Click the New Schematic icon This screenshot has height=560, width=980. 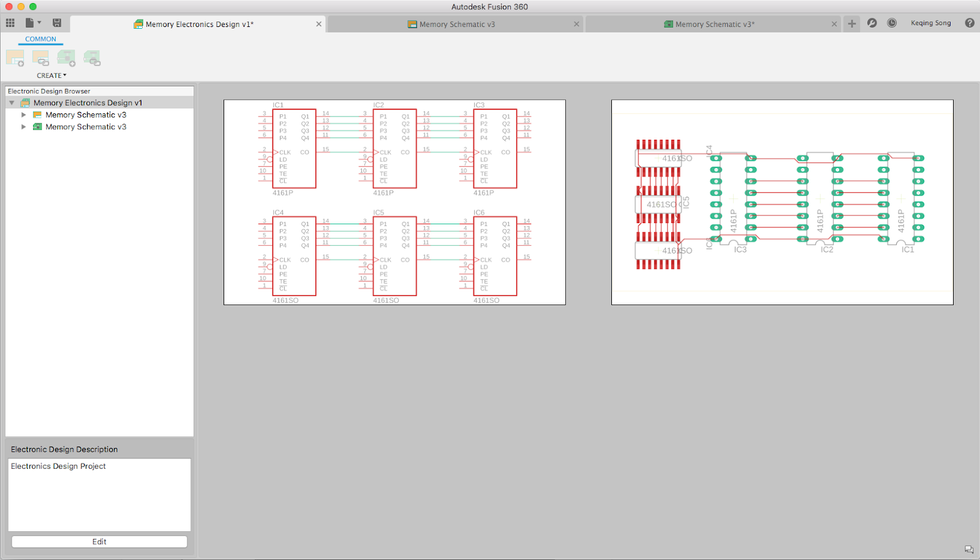pyautogui.click(x=15, y=58)
